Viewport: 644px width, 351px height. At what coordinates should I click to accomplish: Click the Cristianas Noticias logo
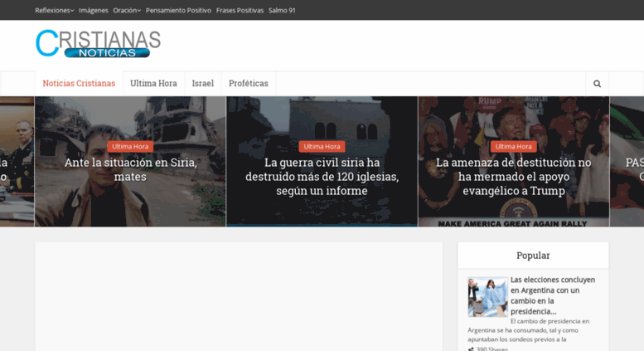(x=98, y=44)
